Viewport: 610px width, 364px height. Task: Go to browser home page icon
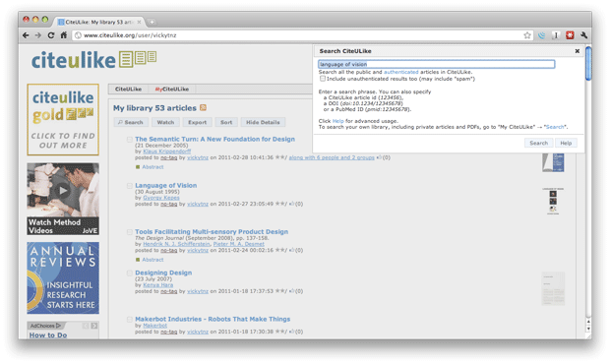coord(64,35)
